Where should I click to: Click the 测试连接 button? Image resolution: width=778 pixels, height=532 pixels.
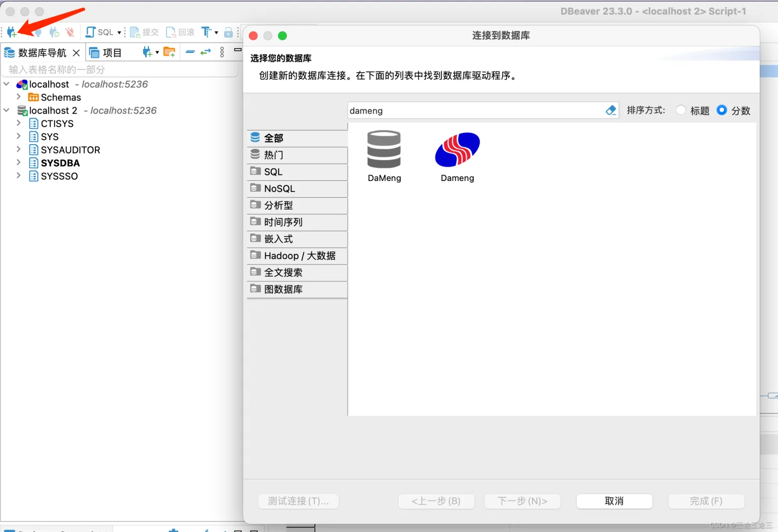(x=298, y=501)
